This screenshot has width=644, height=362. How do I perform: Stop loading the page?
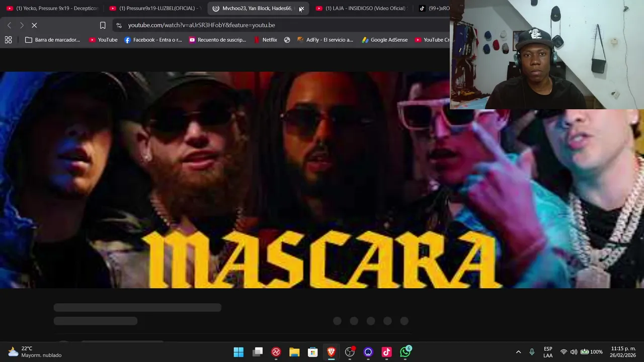[x=34, y=25]
